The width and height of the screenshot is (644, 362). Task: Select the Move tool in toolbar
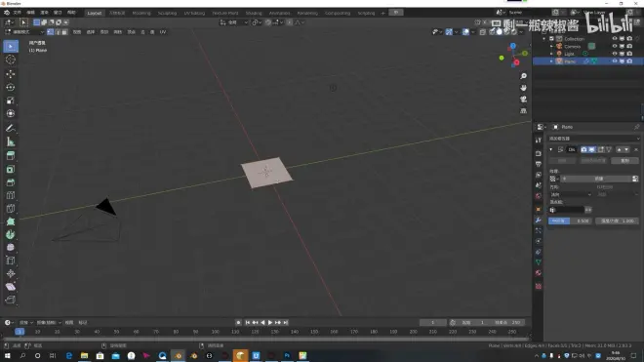11,73
